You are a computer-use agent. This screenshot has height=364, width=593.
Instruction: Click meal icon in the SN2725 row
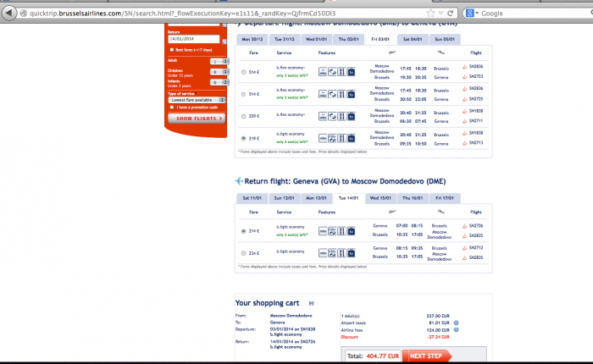pos(341,94)
